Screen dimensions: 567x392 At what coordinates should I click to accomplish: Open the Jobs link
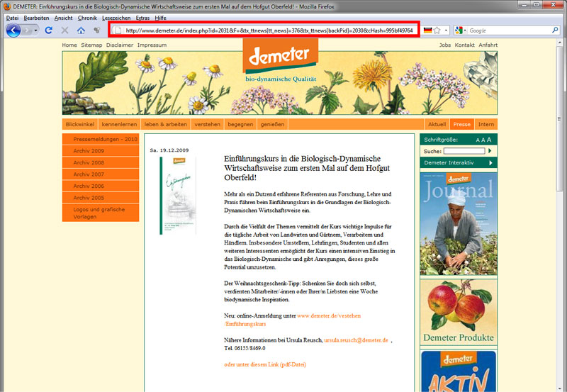(445, 45)
